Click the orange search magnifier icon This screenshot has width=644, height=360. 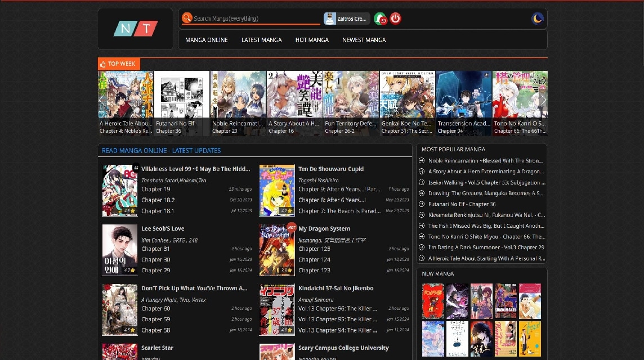187,18
